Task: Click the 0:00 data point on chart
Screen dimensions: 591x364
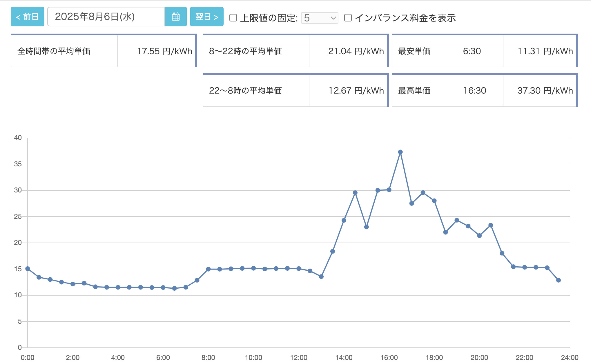Action: [28, 269]
